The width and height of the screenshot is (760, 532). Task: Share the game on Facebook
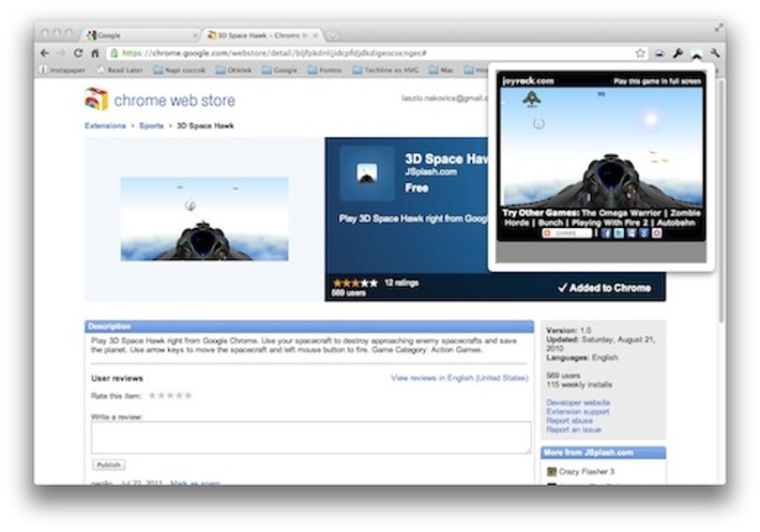tap(606, 233)
